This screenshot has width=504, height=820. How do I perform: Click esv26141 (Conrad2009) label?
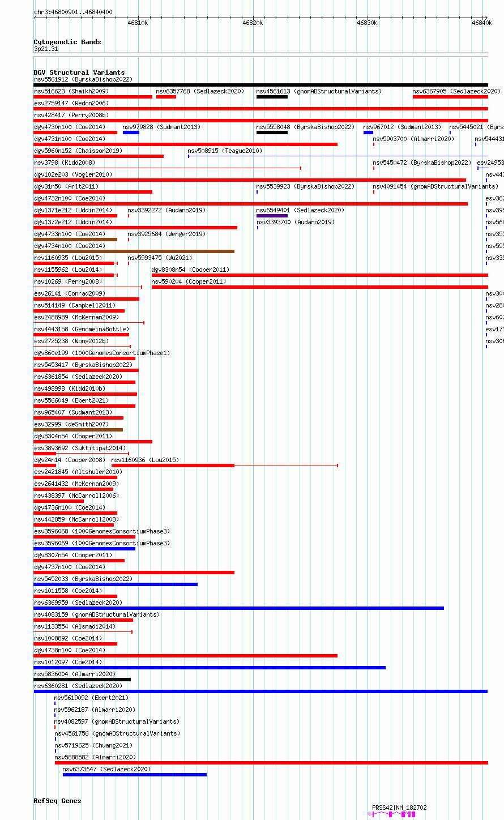[69, 293]
